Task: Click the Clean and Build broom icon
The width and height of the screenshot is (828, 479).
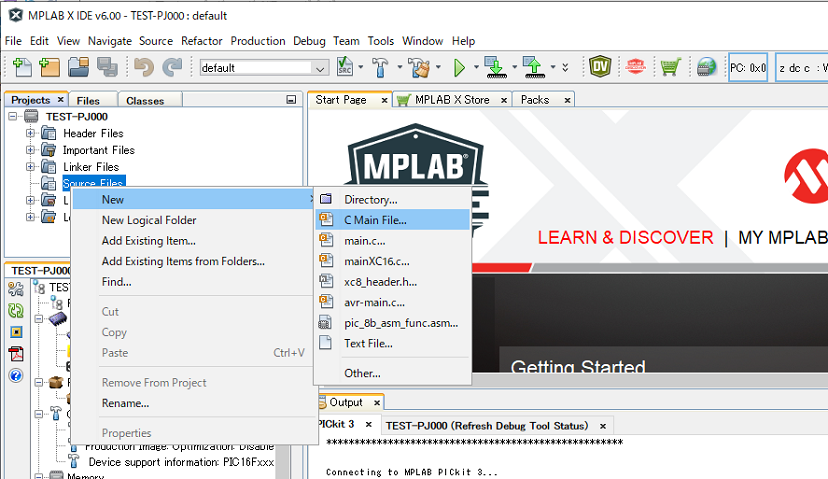Action: (x=420, y=67)
